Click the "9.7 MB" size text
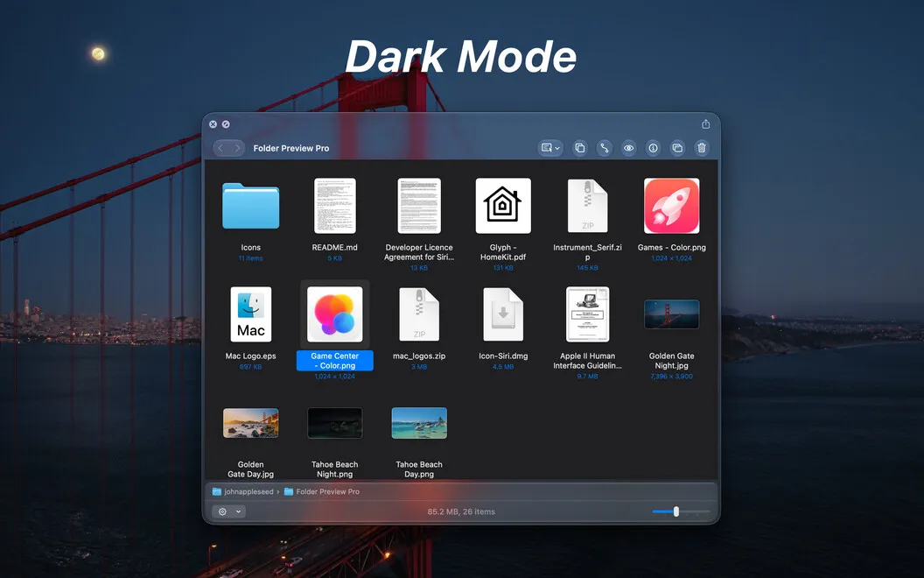The image size is (924, 578). 587,377
